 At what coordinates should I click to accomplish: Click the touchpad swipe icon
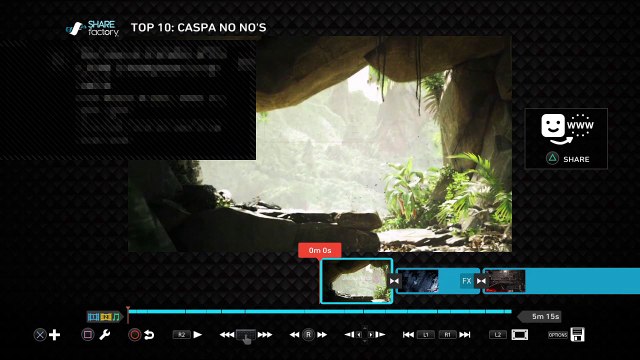(x=246, y=336)
